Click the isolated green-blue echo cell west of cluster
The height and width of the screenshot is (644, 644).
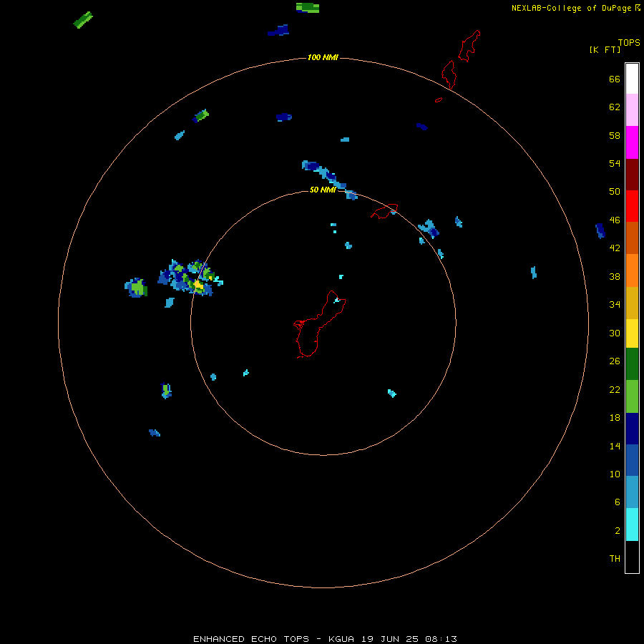tap(137, 288)
